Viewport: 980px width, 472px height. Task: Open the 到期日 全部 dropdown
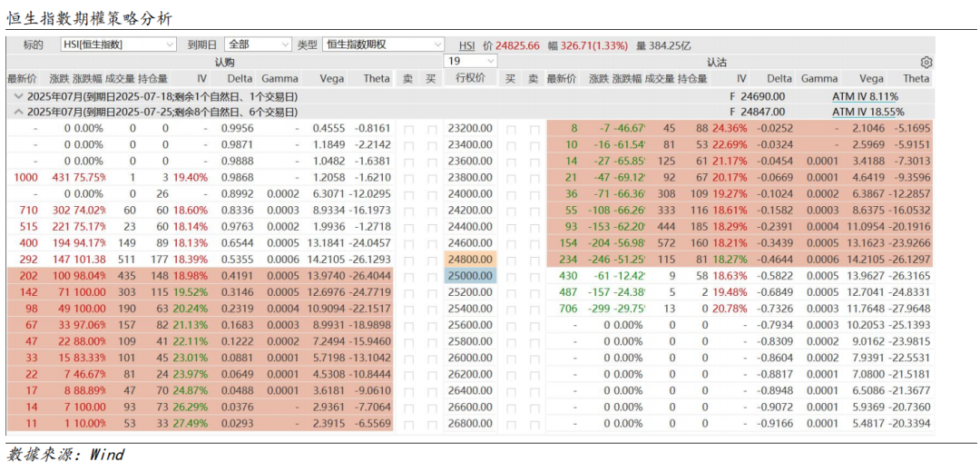pos(258,44)
